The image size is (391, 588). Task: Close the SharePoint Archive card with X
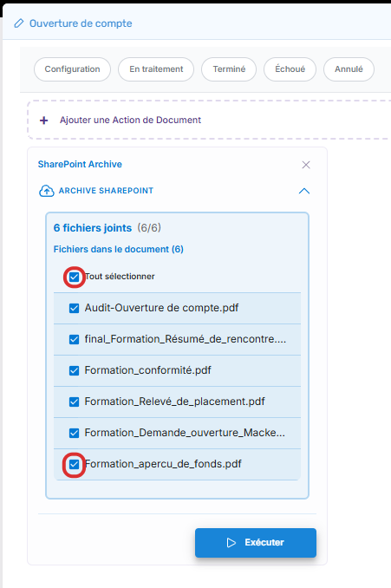coord(306,165)
